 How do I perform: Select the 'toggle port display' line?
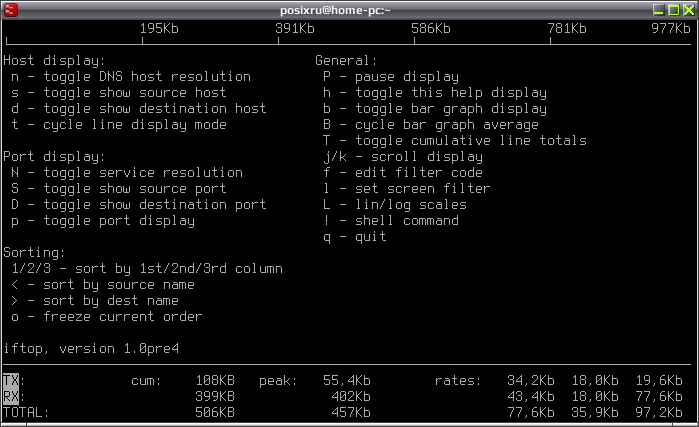(x=103, y=221)
